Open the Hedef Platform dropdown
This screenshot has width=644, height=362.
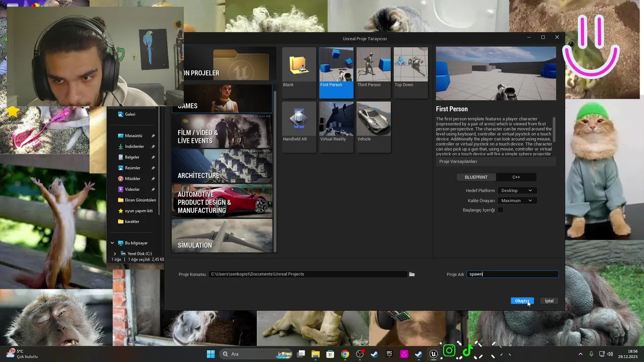[x=517, y=191]
